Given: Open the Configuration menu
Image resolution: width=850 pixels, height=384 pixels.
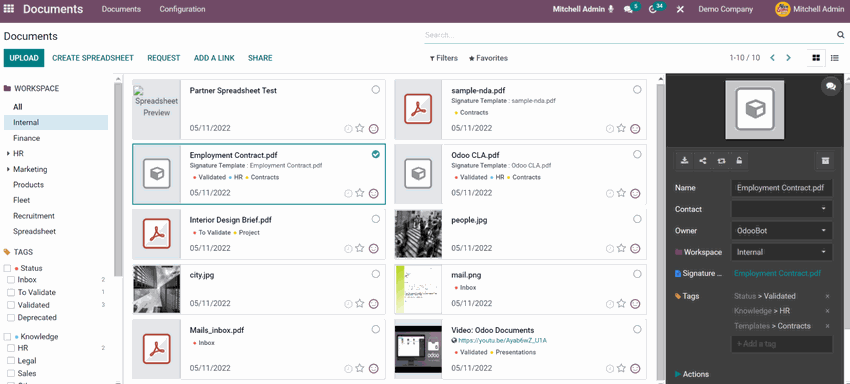Looking at the screenshot, I should click(x=182, y=9).
